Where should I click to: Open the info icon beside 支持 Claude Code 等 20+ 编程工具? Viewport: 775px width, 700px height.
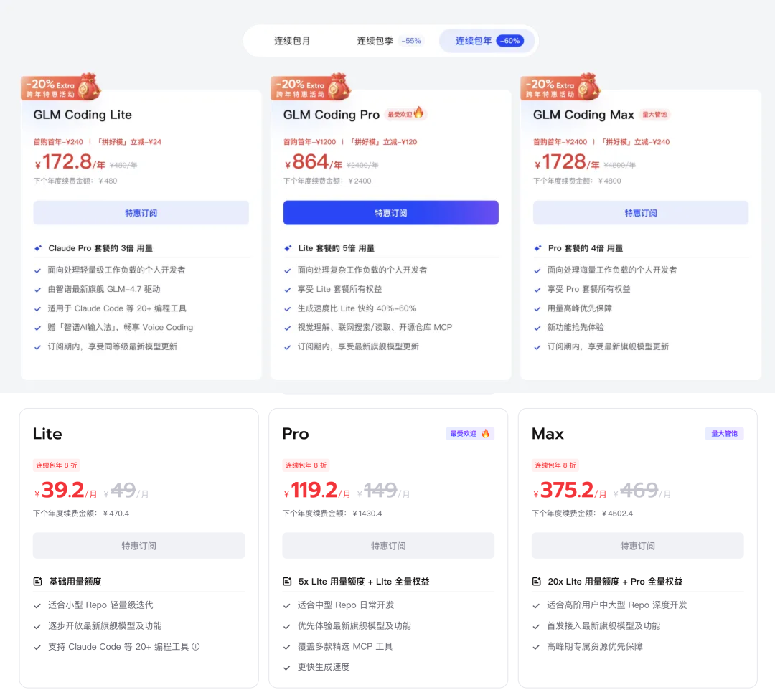point(196,647)
